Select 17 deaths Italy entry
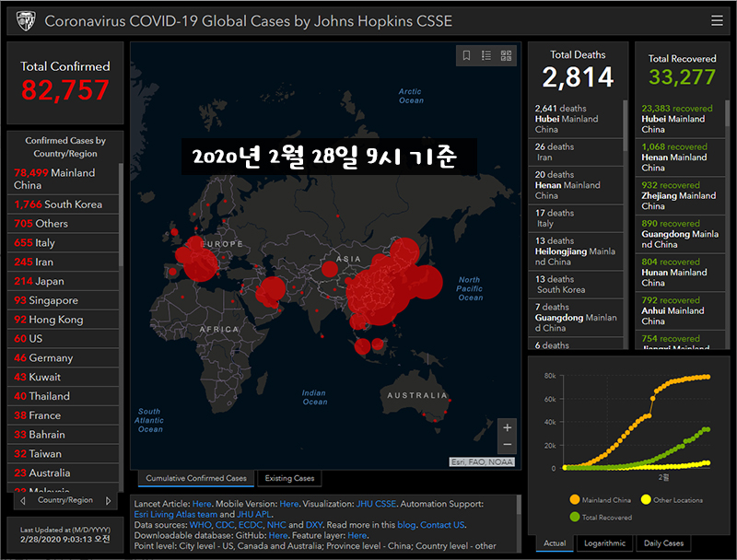The height and width of the screenshot is (560, 737). point(576,218)
